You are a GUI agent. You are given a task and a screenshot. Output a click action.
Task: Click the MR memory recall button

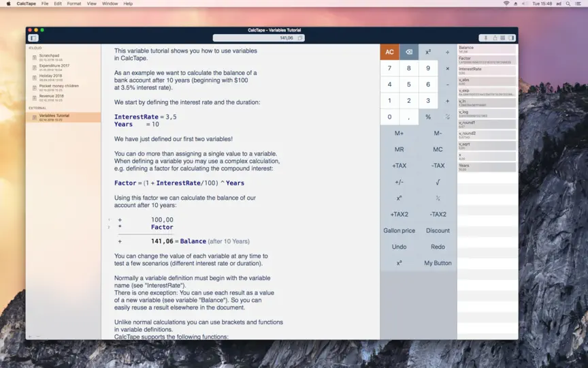coord(399,149)
